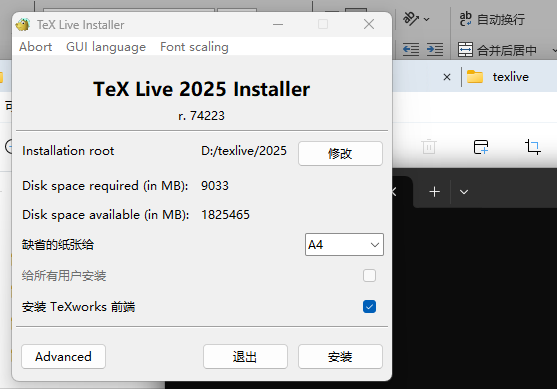Click the disk space available value 1825465

(x=225, y=215)
